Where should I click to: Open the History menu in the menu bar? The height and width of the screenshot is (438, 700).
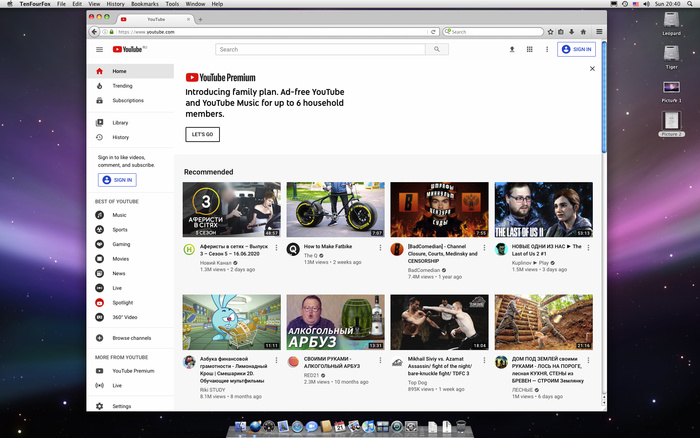click(x=116, y=4)
